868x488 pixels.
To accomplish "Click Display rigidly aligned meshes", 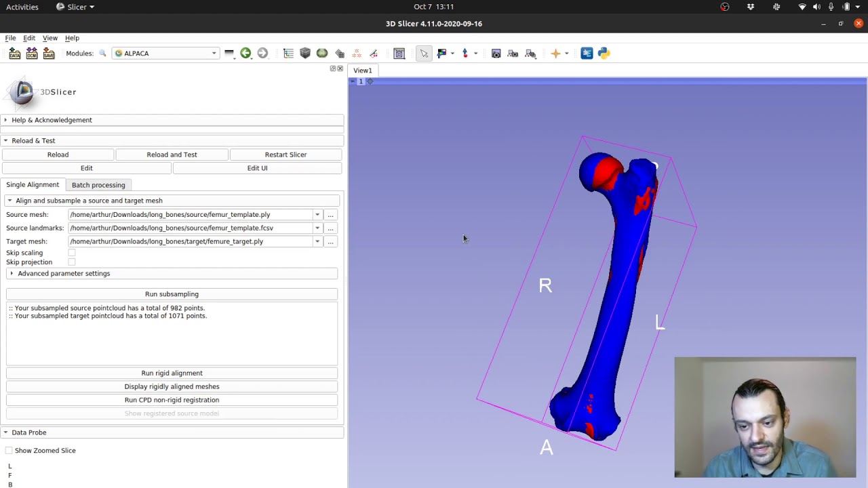I will pyautogui.click(x=172, y=387).
